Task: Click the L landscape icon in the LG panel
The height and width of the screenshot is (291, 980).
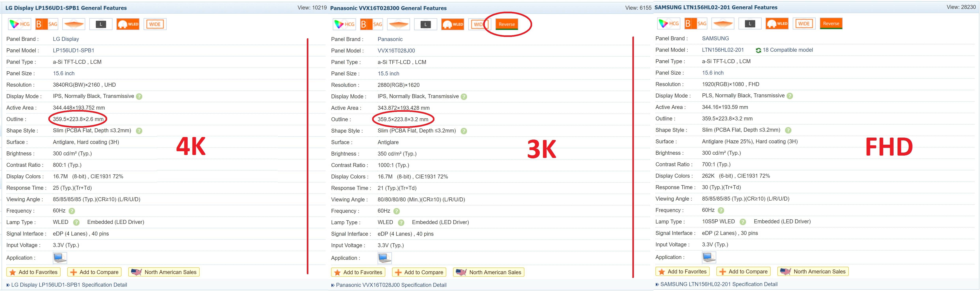Action: click(101, 24)
